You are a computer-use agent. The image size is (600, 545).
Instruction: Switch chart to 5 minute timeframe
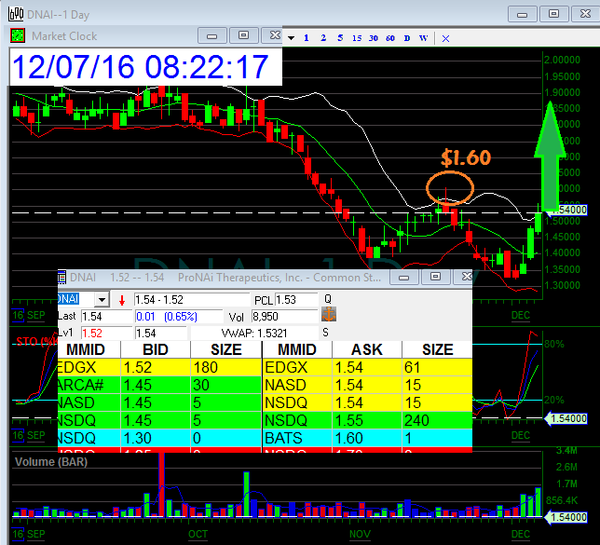(340, 37)
